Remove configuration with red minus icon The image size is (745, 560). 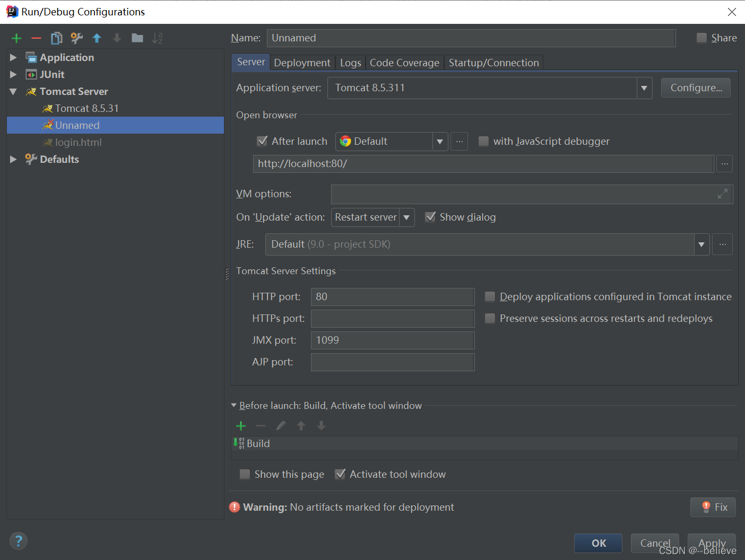coord(36,38)
